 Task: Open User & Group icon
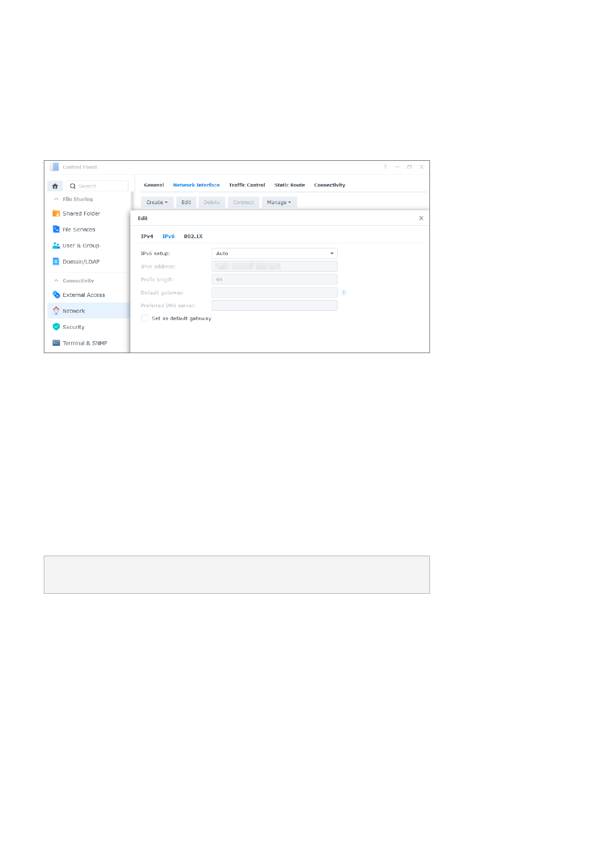[x=56, y=245]
